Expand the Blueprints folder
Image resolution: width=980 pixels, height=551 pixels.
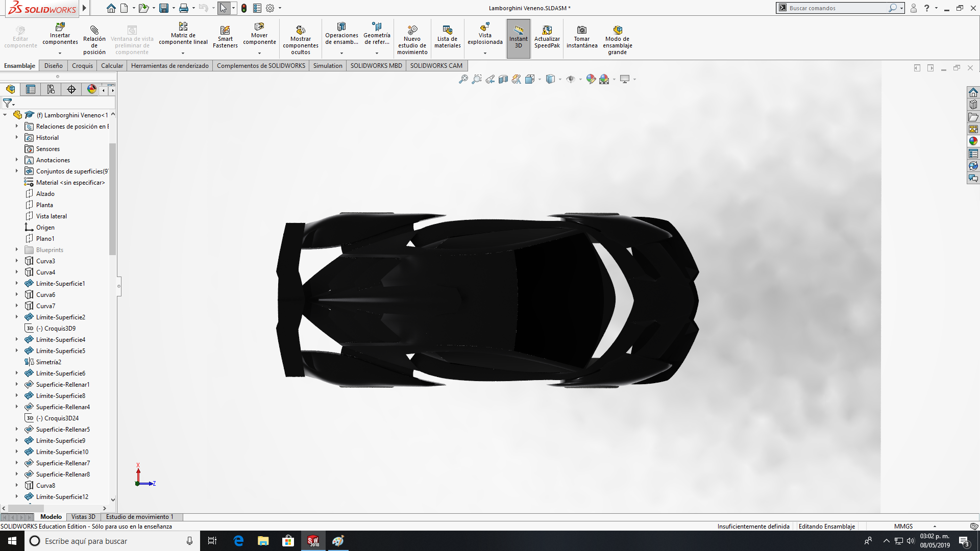pyautogui.click(x=16, y=249)
